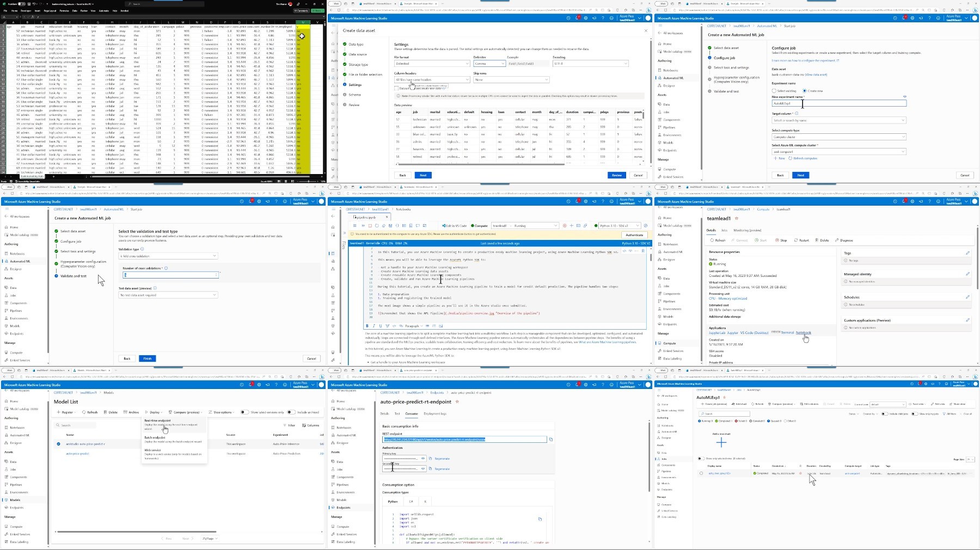Click the edit pencil icon next to Schedules
This screenshot has width=980, height=550.
pos(967,297)
